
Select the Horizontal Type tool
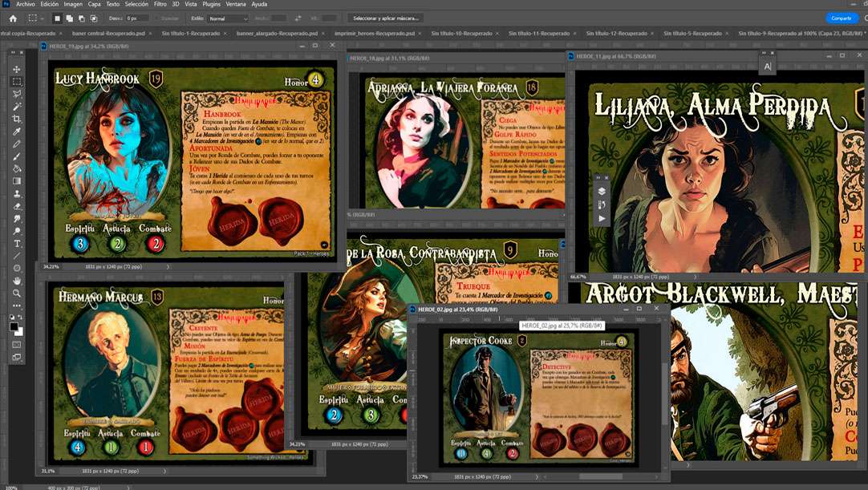[x=16, y=243]
